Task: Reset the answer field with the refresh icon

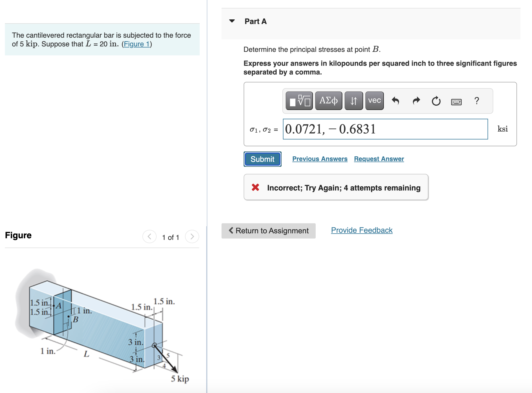Action: [436, 100]
